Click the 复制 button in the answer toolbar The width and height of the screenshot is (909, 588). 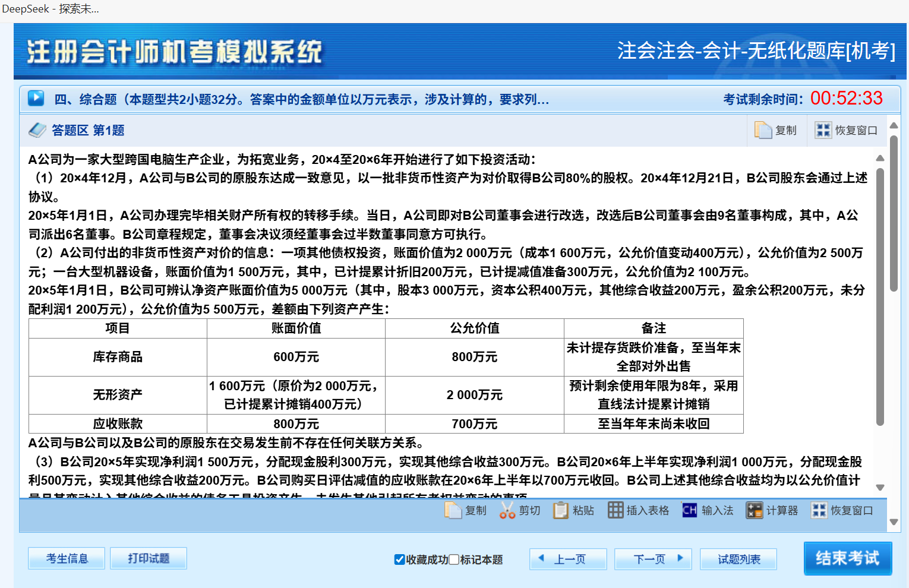465,510
